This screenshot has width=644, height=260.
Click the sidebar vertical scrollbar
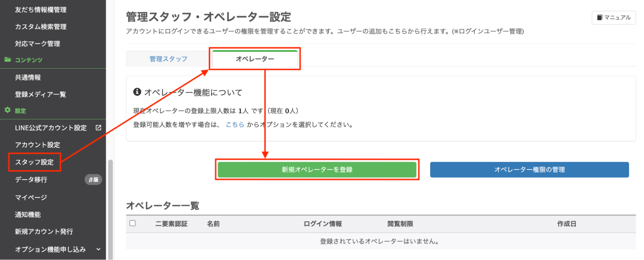point(111,210)
